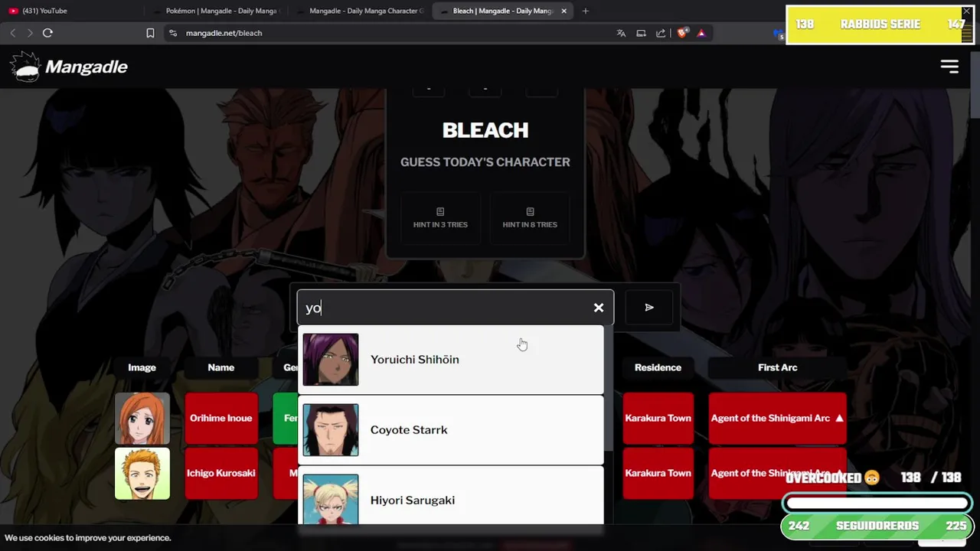
Task: Close the Bleach Mangadle tab
Action: pos(564,11)
